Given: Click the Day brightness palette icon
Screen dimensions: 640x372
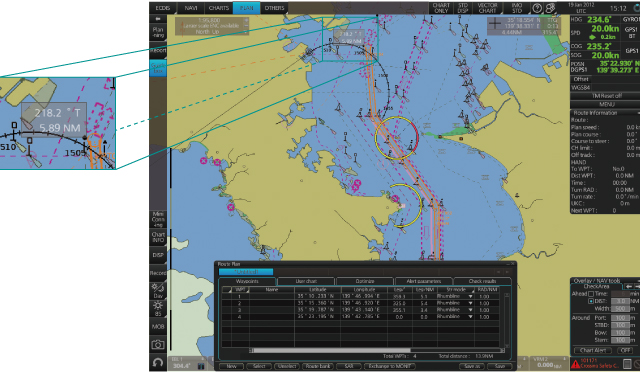Looking at the screenshot, I should click(x=158, y=290).
